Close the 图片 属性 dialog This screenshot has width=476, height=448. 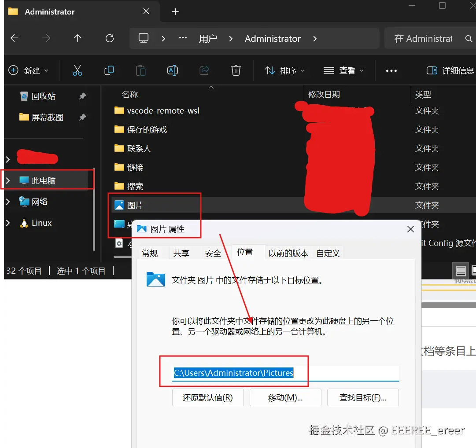(410, 229)
